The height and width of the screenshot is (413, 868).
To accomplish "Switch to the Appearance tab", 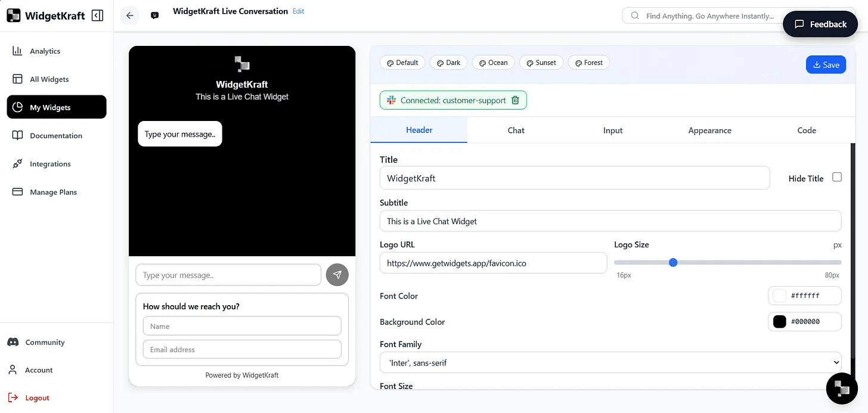I will coord(709,130).
